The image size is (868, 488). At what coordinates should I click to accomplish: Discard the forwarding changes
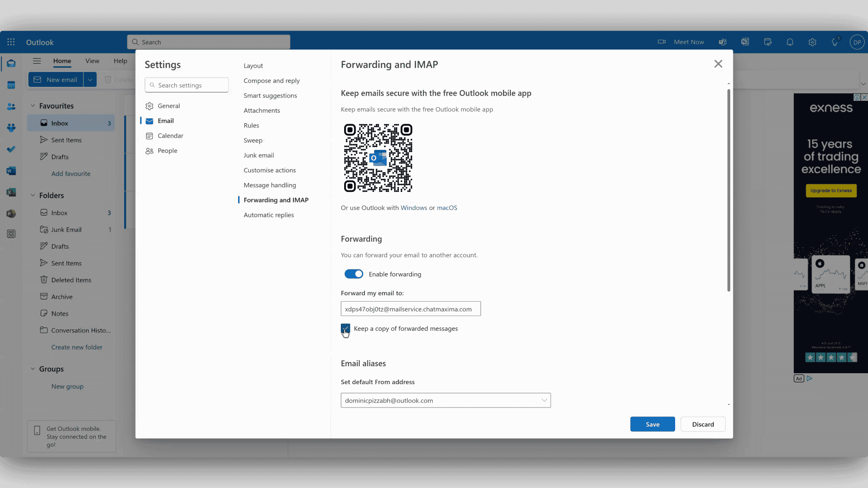[x=703, y=424]
